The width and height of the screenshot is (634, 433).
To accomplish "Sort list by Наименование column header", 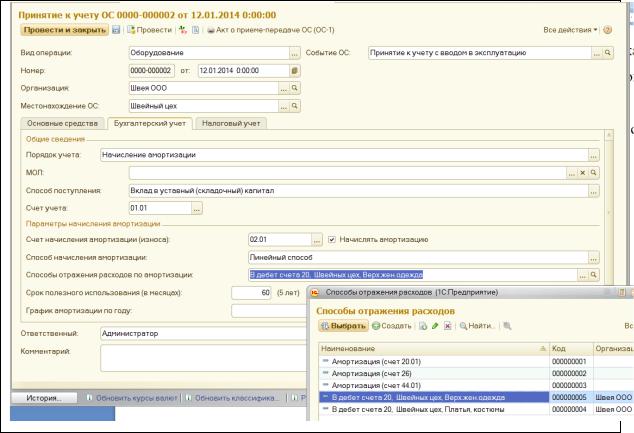I will [434, 349].
